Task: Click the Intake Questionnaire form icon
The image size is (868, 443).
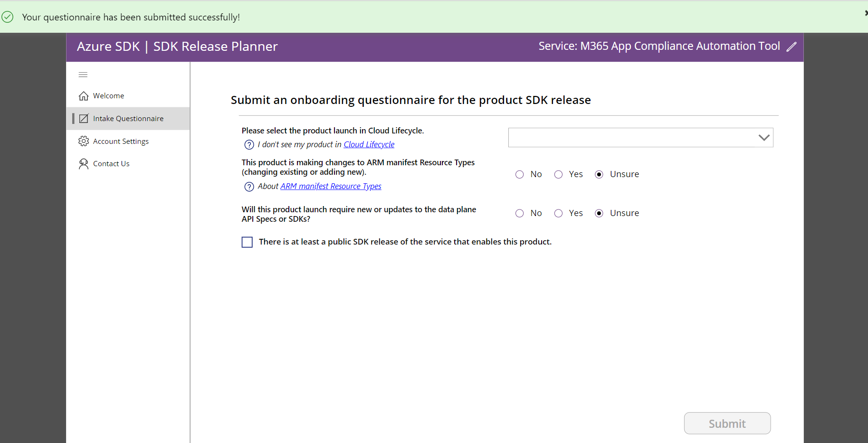Action: click(84, 118)
